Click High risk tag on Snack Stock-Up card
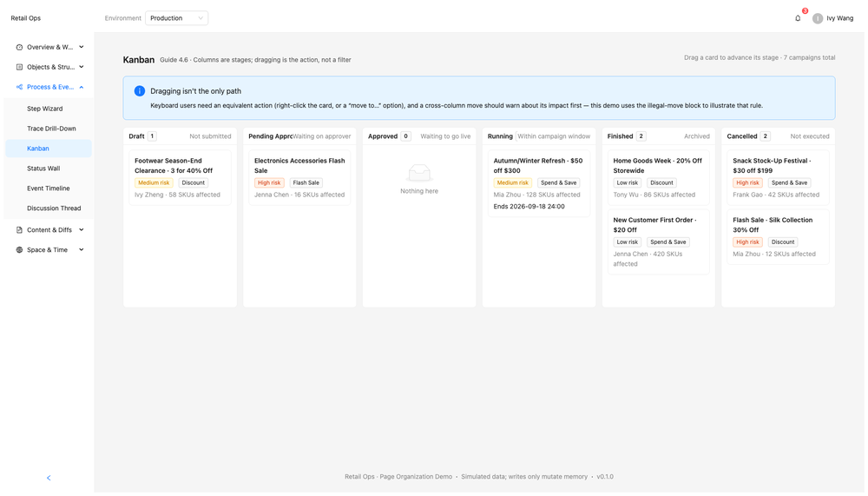This screenshot has width=868, height=496. (x=747, y=183)
